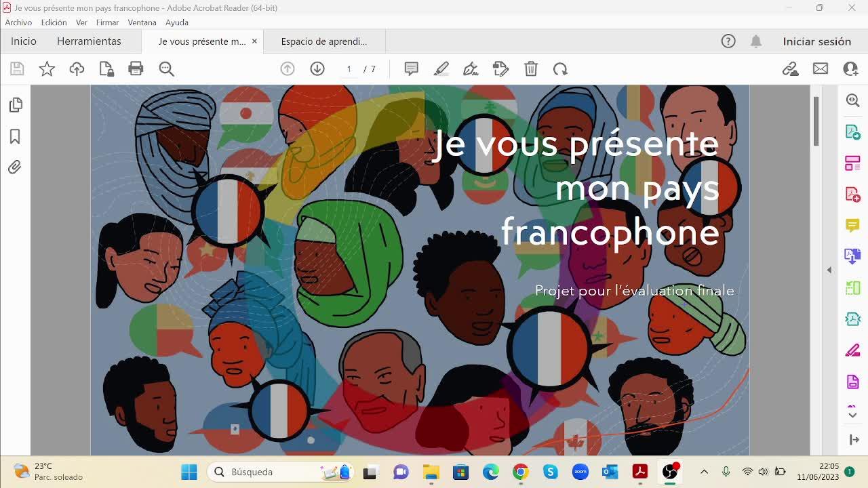This screenshot has width=868, height=488.
Task: Select the highlight text pen tool
Action: [x=441, y=68]
